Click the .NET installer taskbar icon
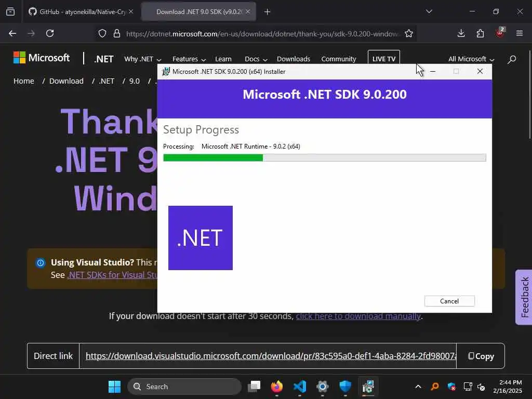This screenshot has width=532, height=399. point(368,387)
